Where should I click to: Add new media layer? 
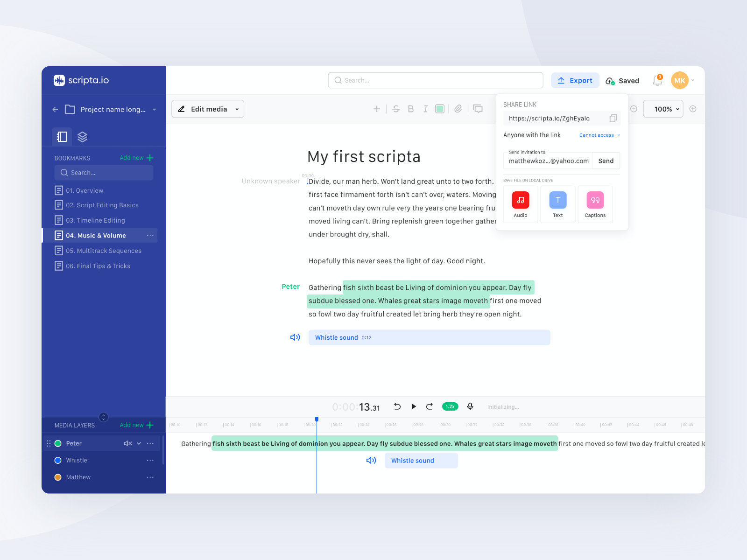click(136, 425)
